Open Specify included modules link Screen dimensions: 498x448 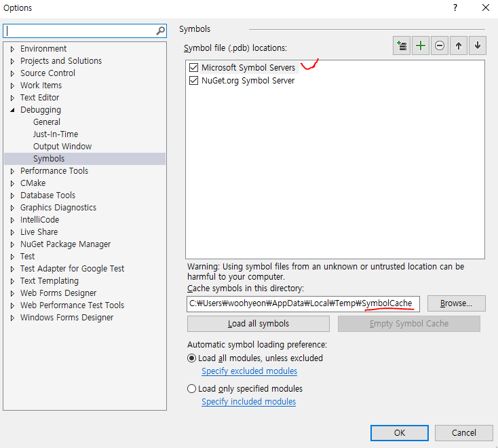[249, 402]
